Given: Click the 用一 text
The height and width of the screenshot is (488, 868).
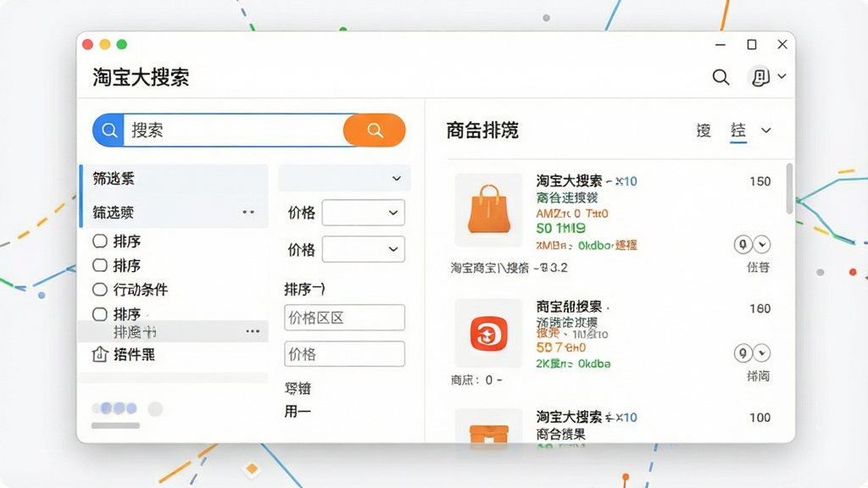Looking at the screenshot, I should [298, 411].
